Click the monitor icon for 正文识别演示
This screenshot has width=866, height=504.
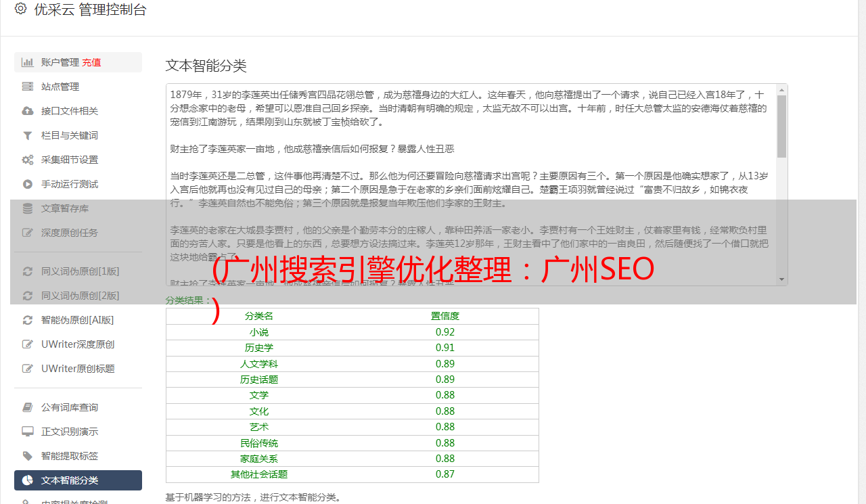coord(28,432)
